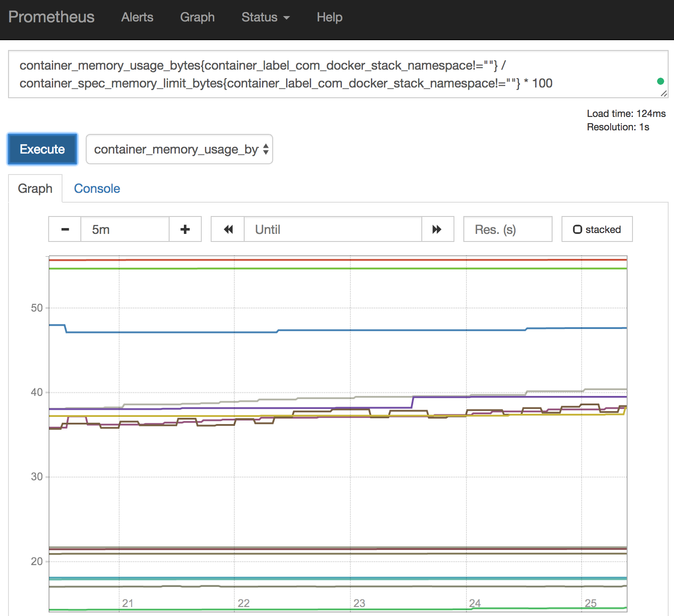Click the Res. (s) resolution field
Screen dimensions: 674x616
click(508, 229)
